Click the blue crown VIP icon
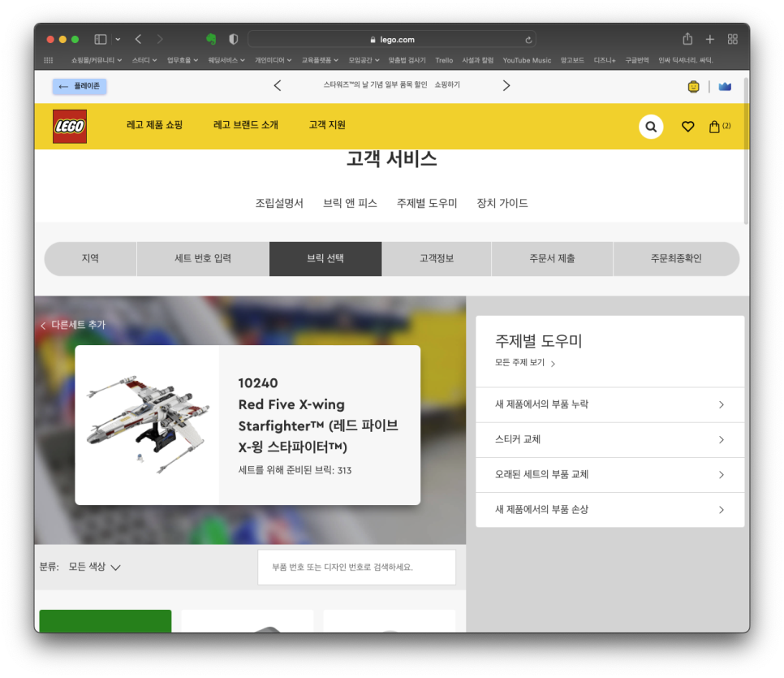This screenshot has width=784, height=678. tap(725, 87)
